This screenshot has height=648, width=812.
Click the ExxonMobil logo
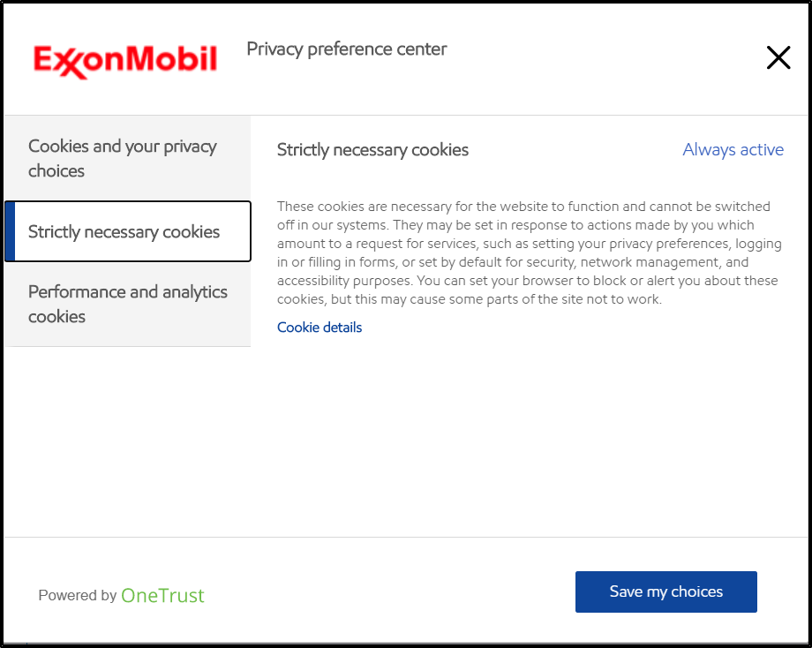click(125, 60)
